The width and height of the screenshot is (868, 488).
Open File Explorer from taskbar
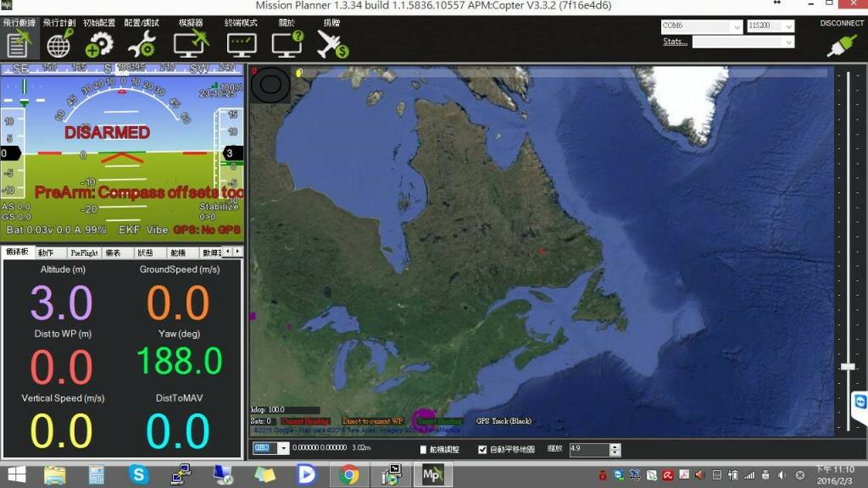coord(55,474)
